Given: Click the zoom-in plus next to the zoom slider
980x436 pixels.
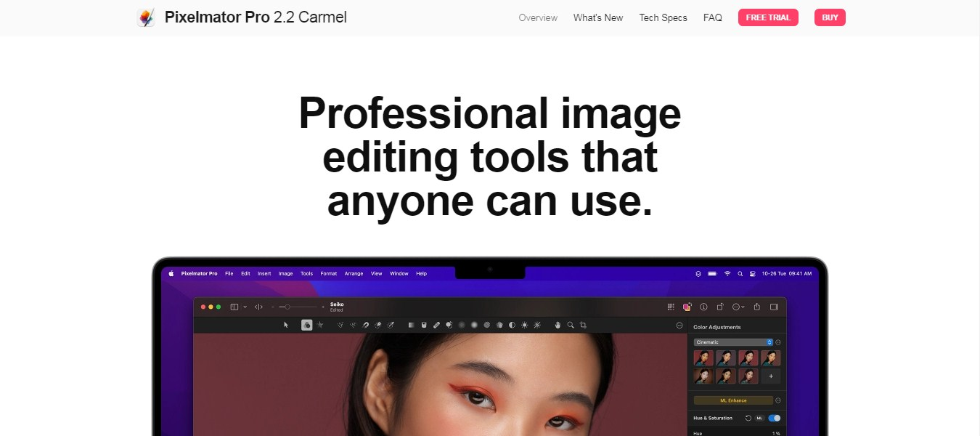Looking at the screenshot, I should [323, 307].
